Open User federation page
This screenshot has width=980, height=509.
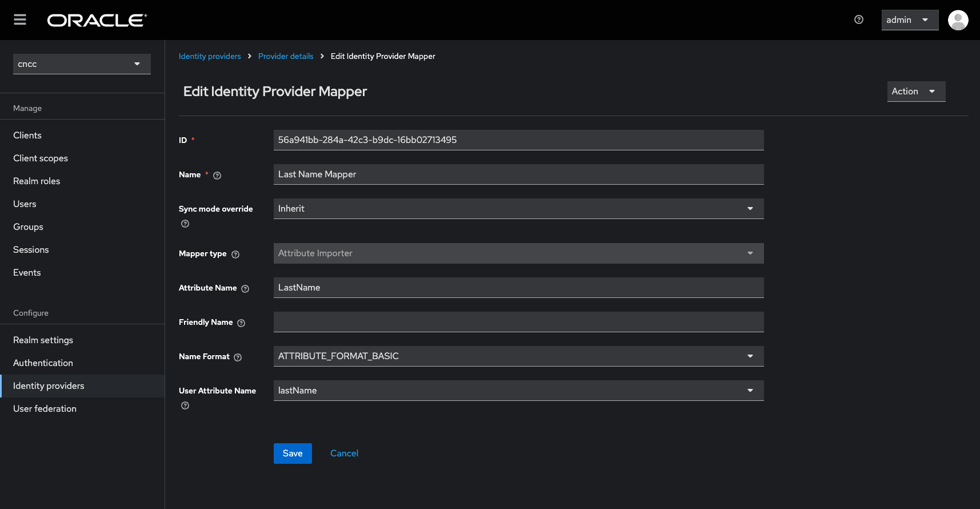82,409
